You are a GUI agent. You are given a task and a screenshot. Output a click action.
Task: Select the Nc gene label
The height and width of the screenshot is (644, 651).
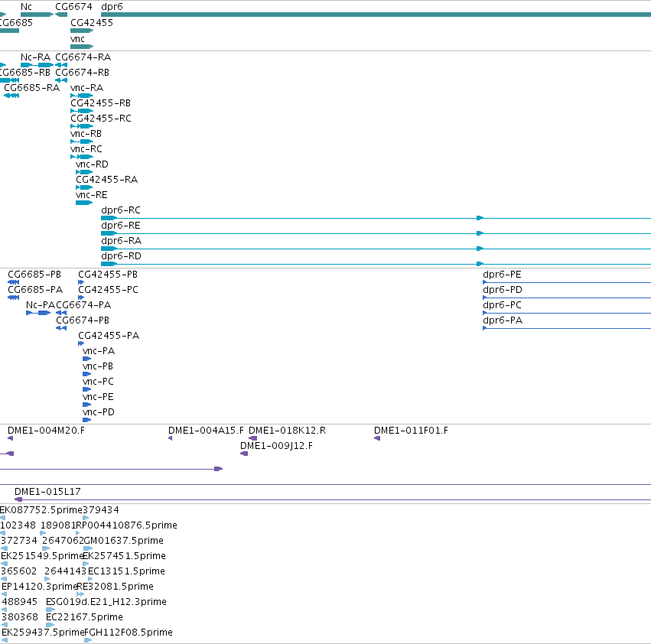click(26, 7)
